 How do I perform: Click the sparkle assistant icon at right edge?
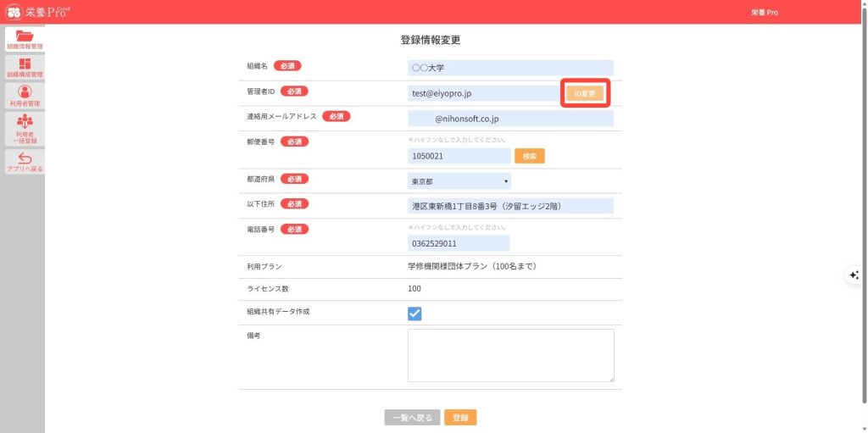click(x=854, y=275)
